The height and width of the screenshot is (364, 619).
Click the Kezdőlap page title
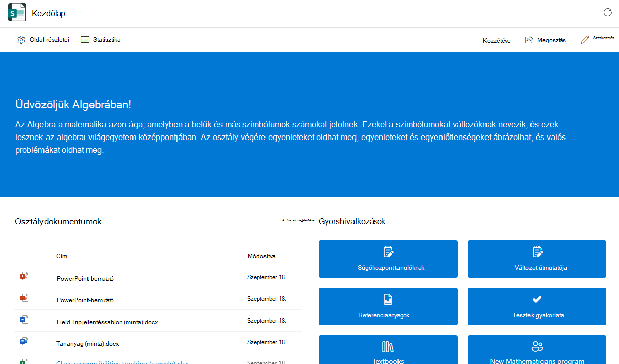point(49,14)
